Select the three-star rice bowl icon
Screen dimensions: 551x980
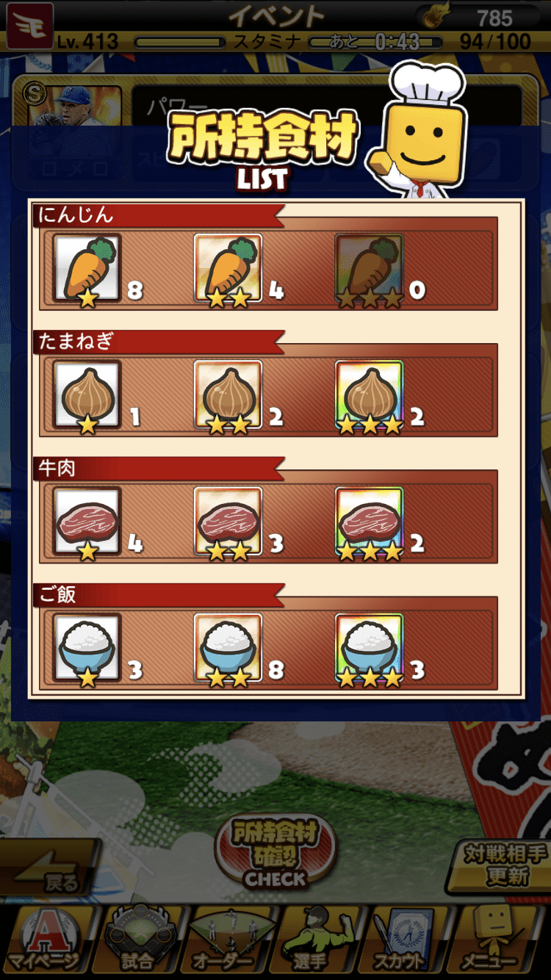pos(369,649)
